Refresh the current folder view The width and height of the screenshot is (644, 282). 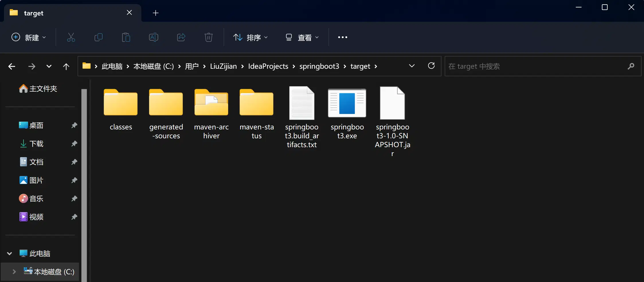(x=431, y=66)
